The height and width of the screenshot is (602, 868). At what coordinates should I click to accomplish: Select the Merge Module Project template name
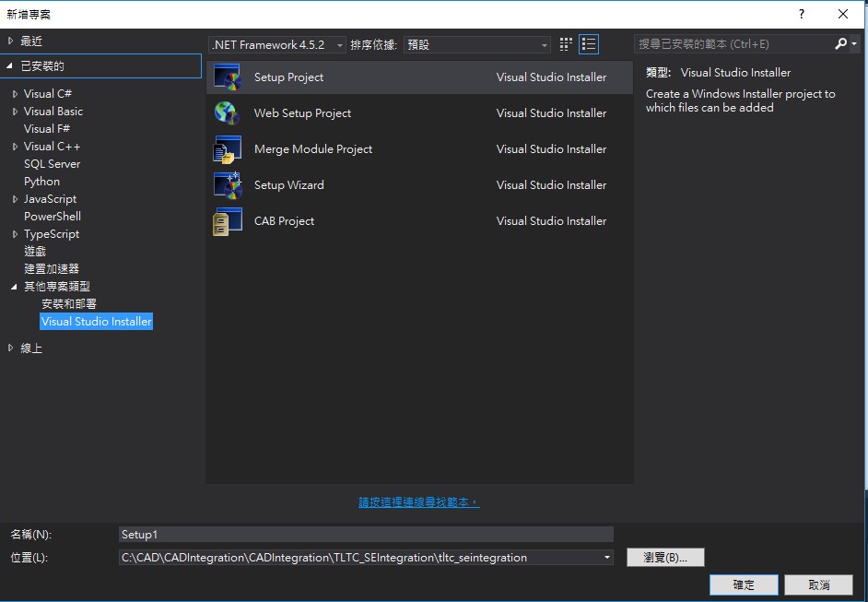(x=313, y=149)
